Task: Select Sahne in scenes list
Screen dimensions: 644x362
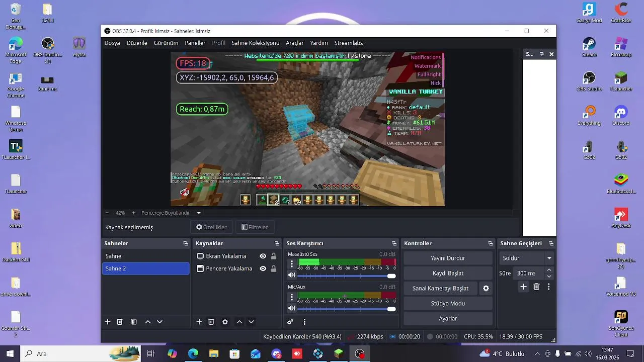Action: 146,256
